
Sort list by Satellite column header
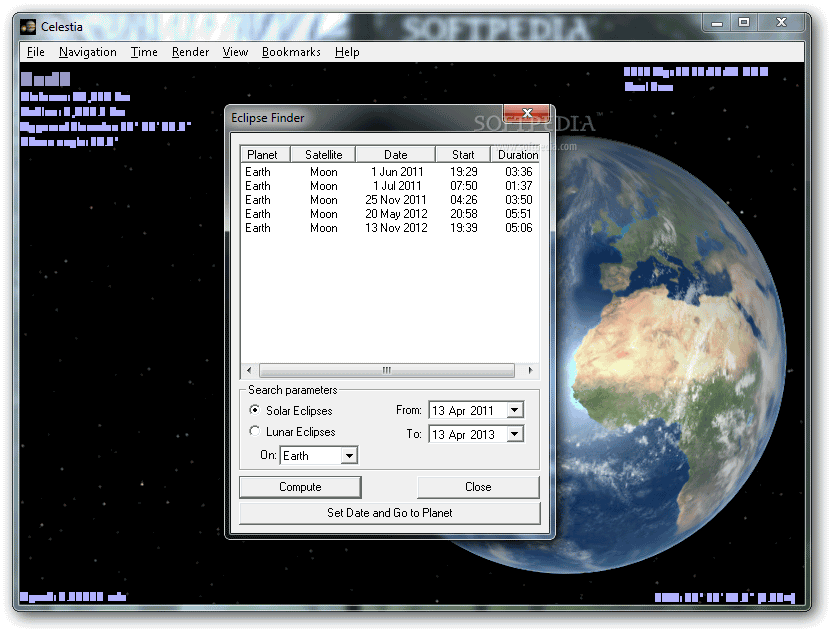(323, 154)
